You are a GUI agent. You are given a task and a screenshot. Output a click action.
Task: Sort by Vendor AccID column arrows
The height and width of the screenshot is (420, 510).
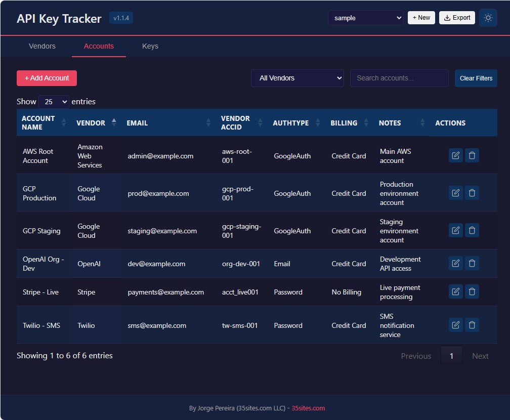260,122
